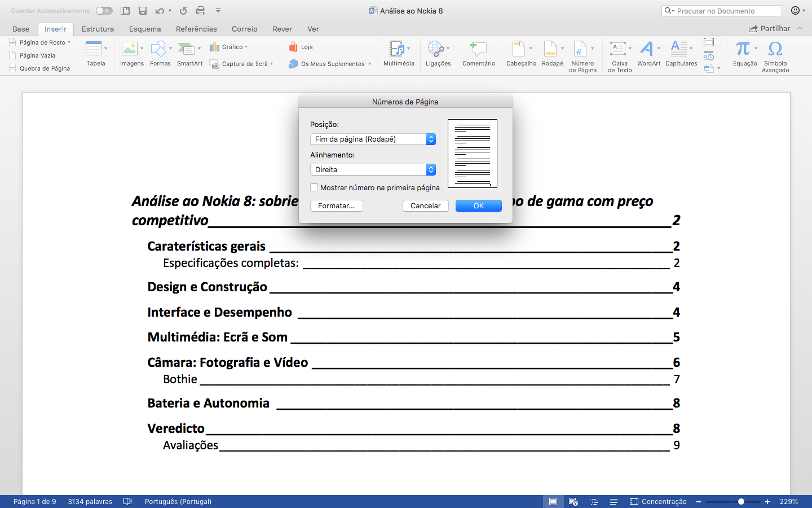Viewport: 812px width, 508px height.
Task: Toggle Guardar Automaticamente autosave switch
Action: pyautogui.click(x=100, y=10)
